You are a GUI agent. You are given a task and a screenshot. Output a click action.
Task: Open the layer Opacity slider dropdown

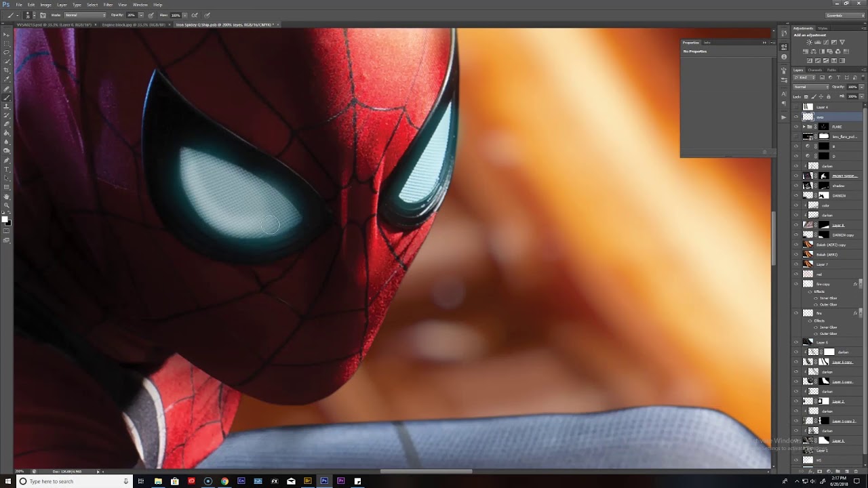[x=862, y=87]
